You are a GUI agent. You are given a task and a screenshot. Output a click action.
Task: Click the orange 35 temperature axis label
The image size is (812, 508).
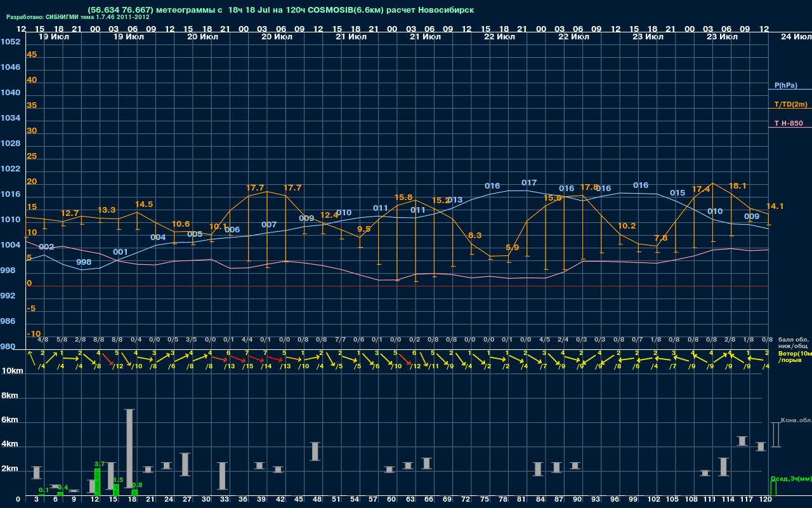coord(32,105)
